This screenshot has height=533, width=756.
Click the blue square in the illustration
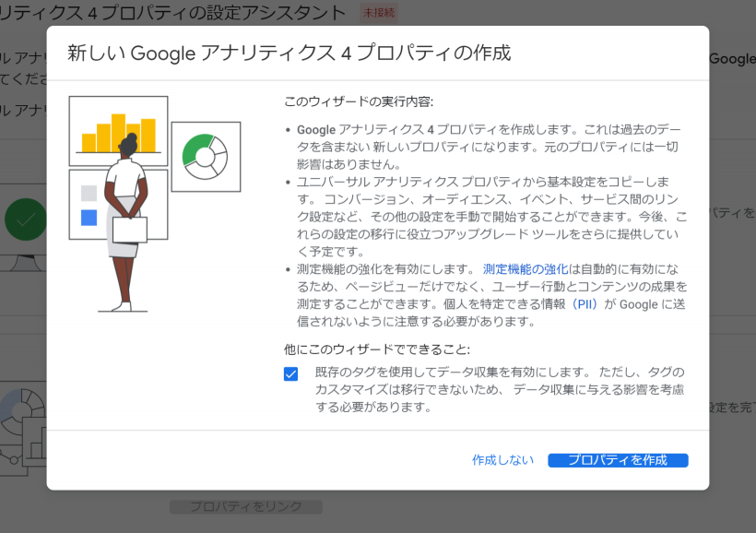(x=89, y=218)
